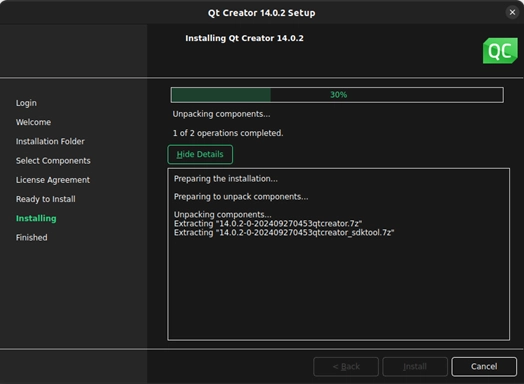This screenshot has height=384, width=524.
Task: Select the Select Components step
Action: [x=53, y=161]
